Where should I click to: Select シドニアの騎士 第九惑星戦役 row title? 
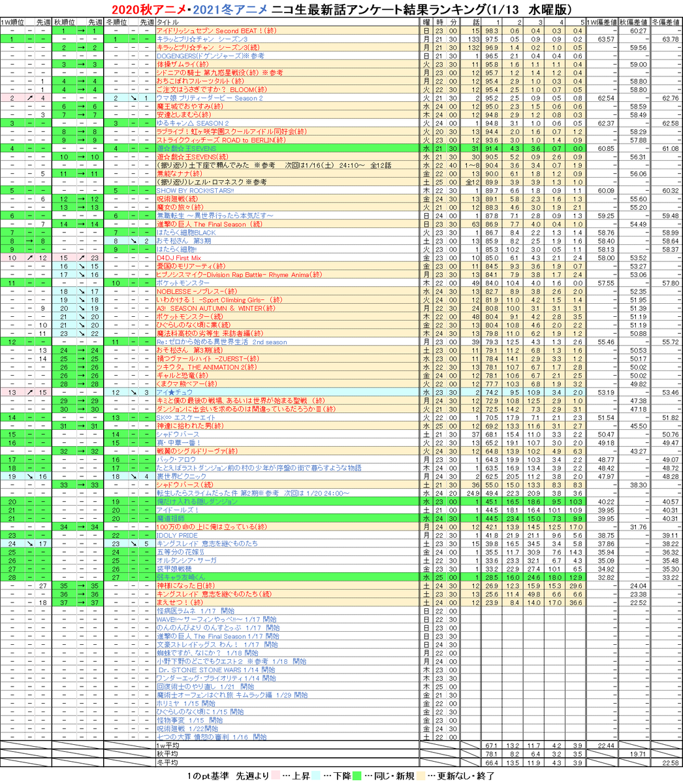click(220, 73)
